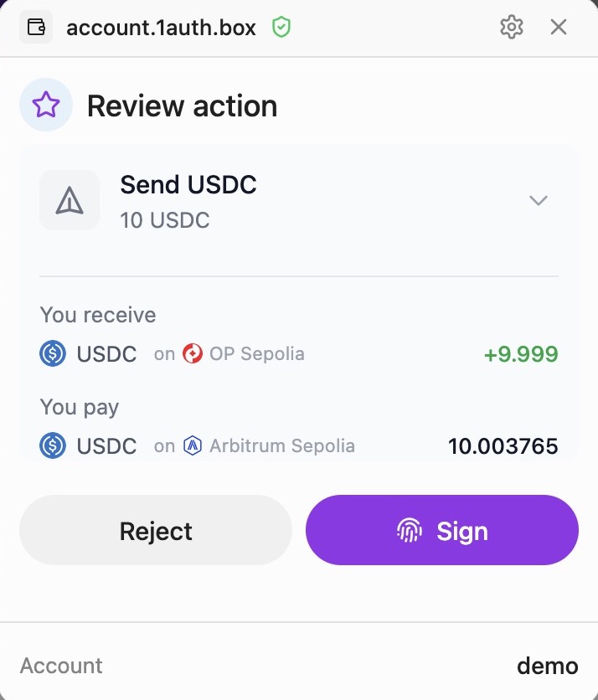Image resolution: width=598 pixels, height=700 pixels.
Task: Click the account.1auth.box title
Action: (x=161, y=26)
